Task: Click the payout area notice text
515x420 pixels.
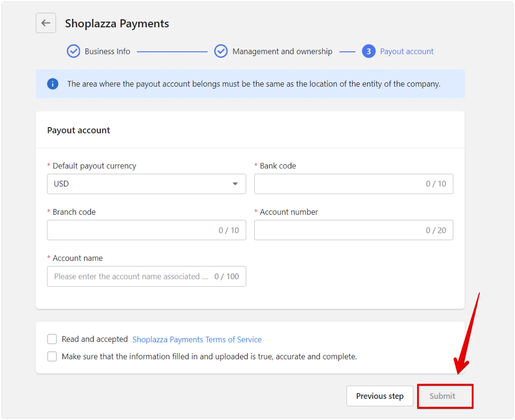Action: 254,84
